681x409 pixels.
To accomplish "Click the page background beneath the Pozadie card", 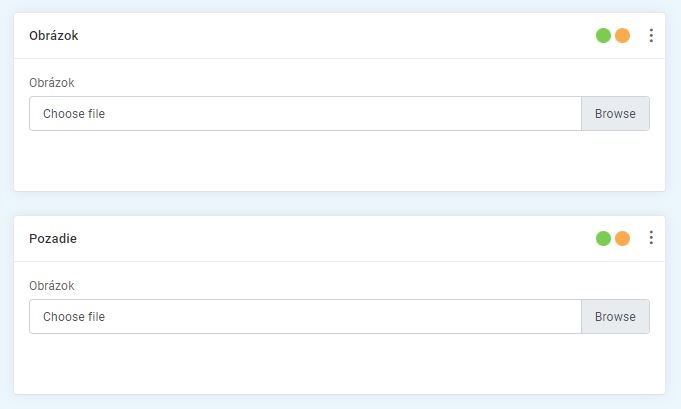I will pos(339,402).
